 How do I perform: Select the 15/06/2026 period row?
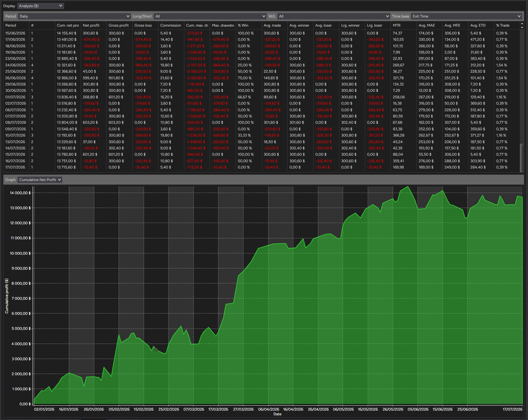pos(262,33)
